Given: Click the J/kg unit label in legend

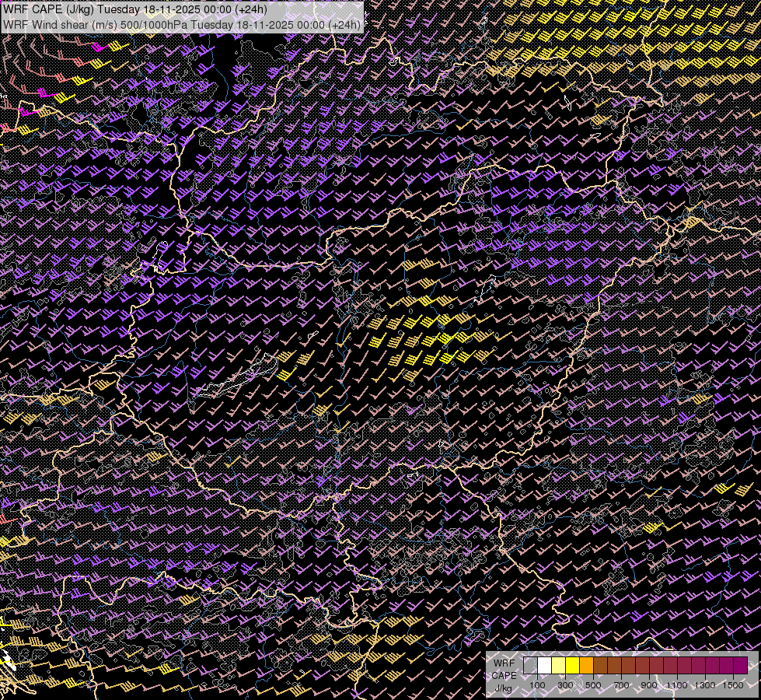Looking at the screenshot, I should (x=504, y=688).
